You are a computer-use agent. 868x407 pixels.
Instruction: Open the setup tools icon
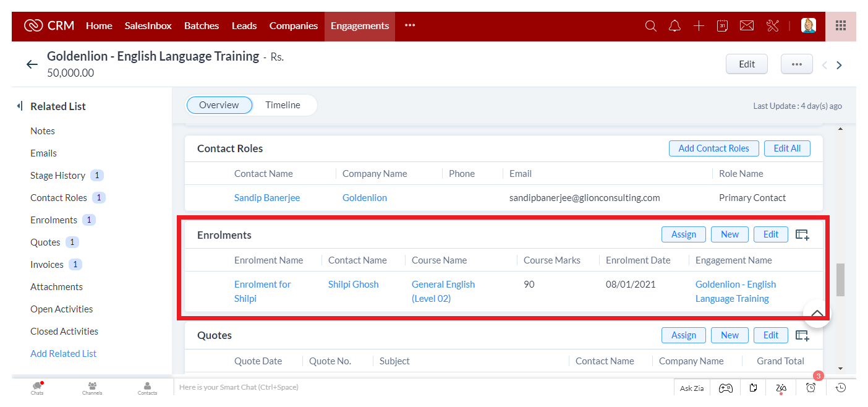click(772, 26)
